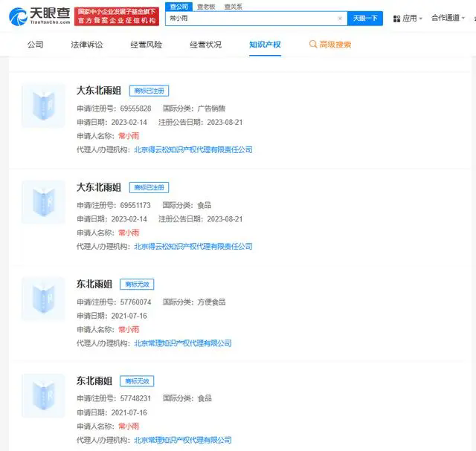Screen dimensions: 476x451
Task: Open 大东北雨姐 title with 广告销售 classification
Action: pyautogui.click(x=99, y=91)
